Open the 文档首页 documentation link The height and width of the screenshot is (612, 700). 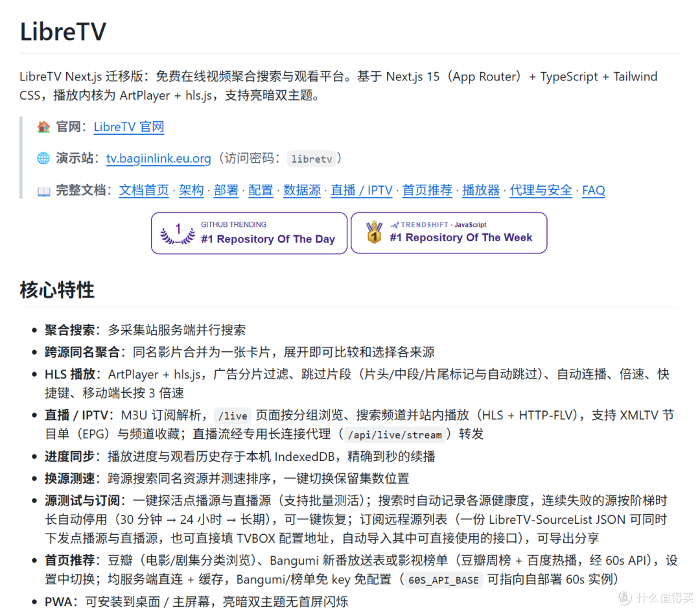(x=144, y=190)
